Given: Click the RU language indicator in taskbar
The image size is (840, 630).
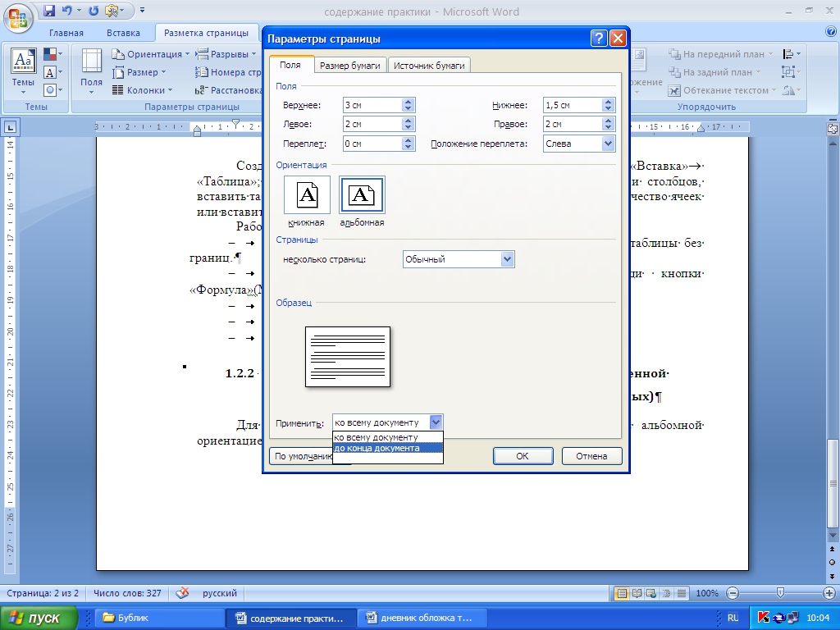Looking at the screenshot, I should 733,618.
